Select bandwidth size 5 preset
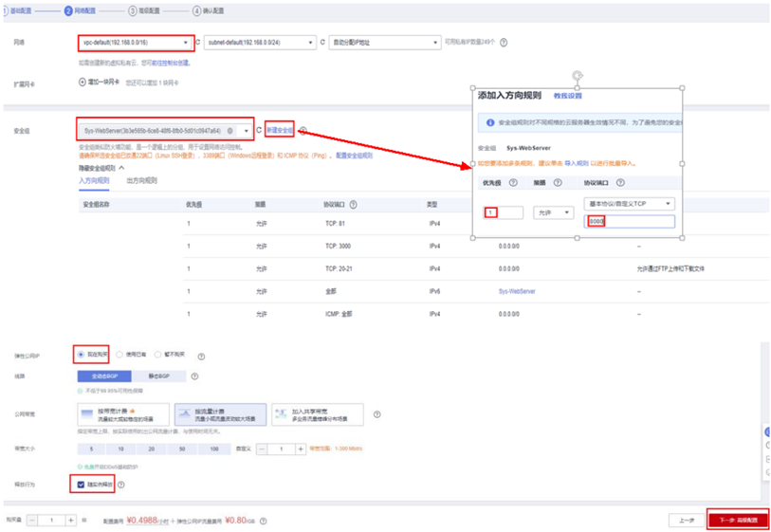771x532 pixels. pyautogui.click(x=91, y=449)
